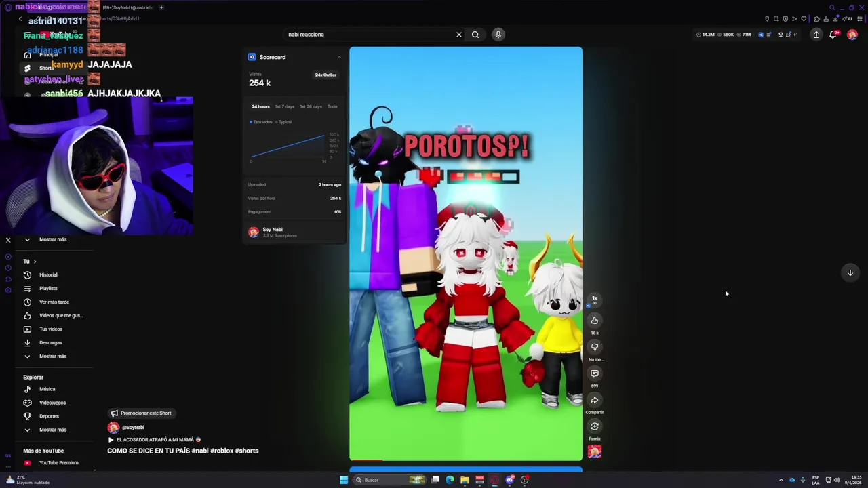Expand Mostrar más below the webcam overlay
The image size is (868, 488).
(x=53, y=239)
